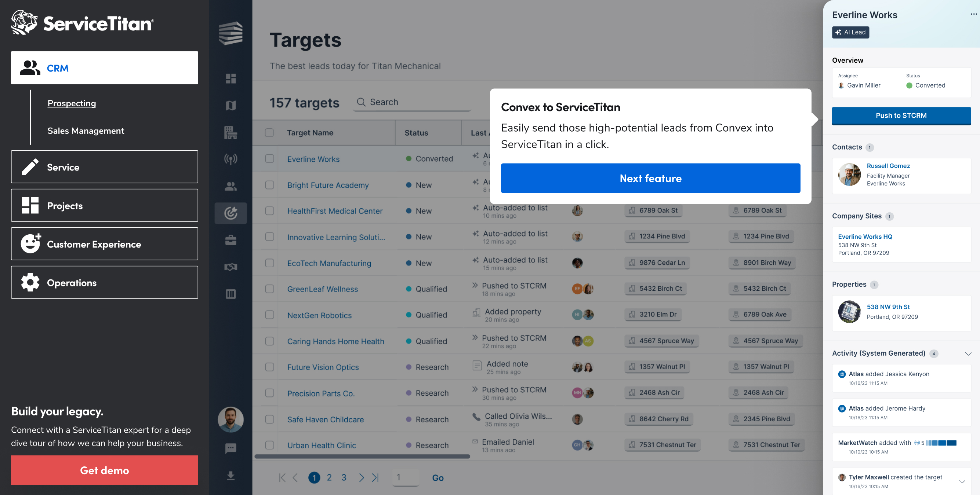Click the download icon at sidebar bottom
The height and width of the screenshot is (495, 980).
tap(231, 476)
